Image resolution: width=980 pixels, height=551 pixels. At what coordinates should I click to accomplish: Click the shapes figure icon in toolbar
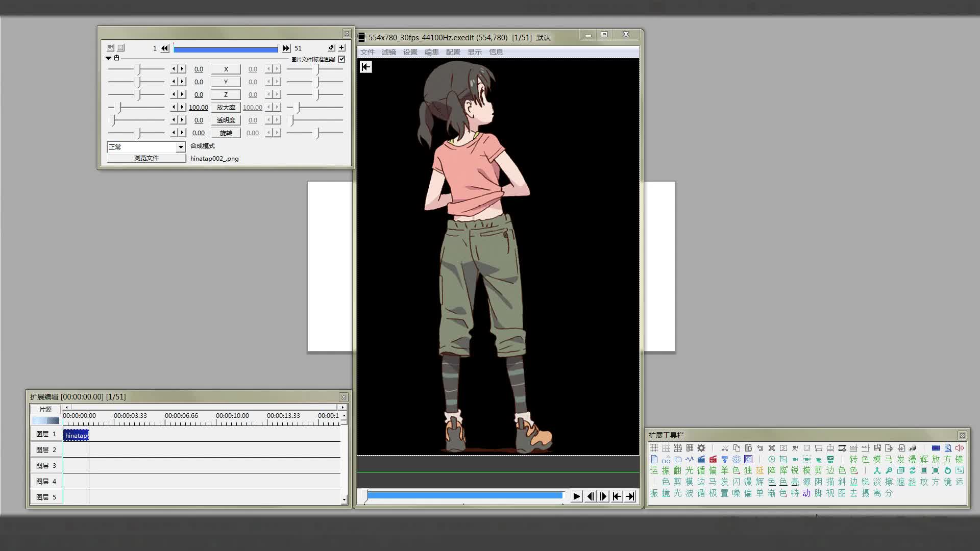[x=666, y=460]
